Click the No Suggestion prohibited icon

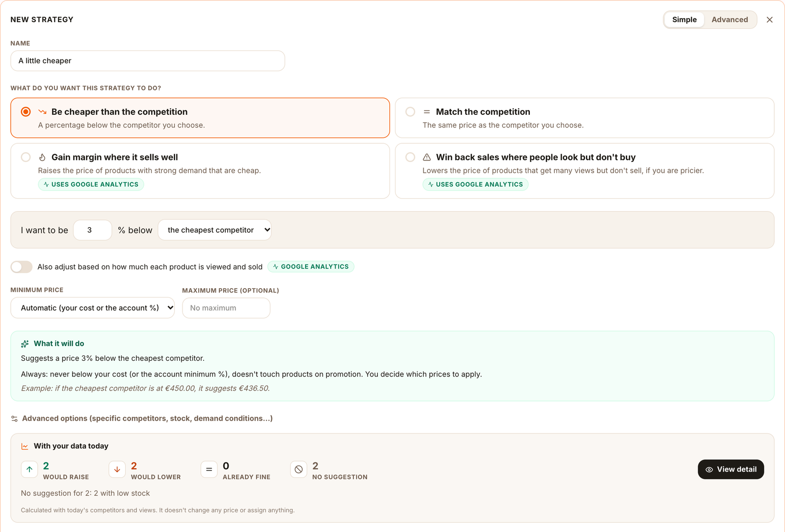point(299,470)
